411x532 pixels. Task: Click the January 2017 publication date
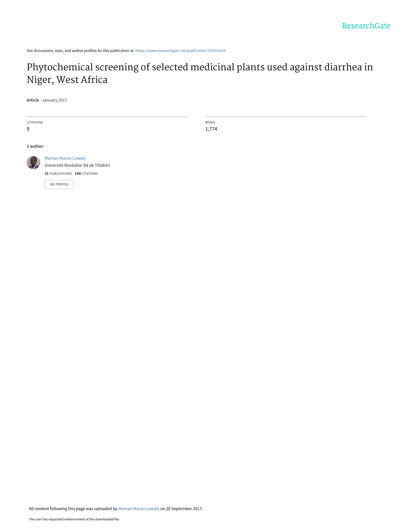click(x=55, y=100)
